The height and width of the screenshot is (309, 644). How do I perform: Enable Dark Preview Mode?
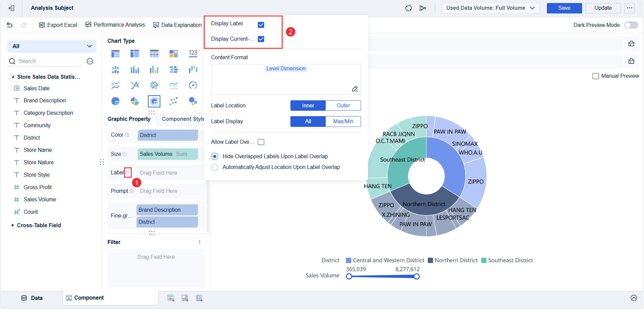[x=631, y=25]
